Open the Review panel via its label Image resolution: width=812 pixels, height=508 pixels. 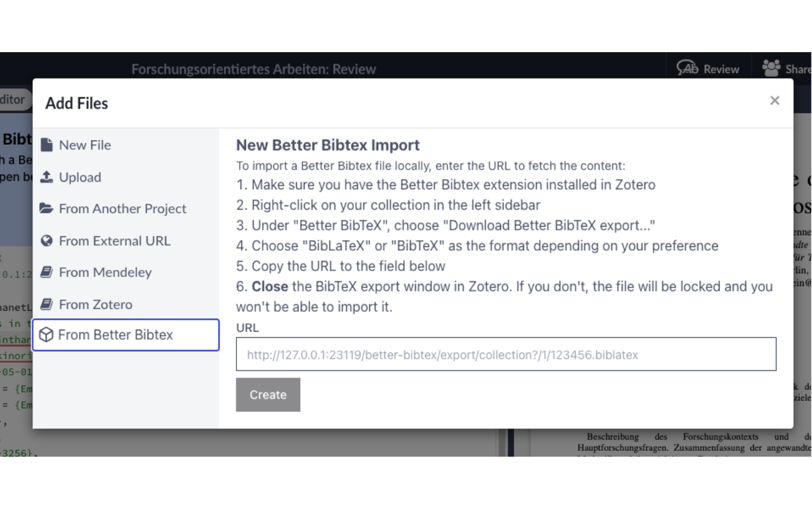[721, 69]
